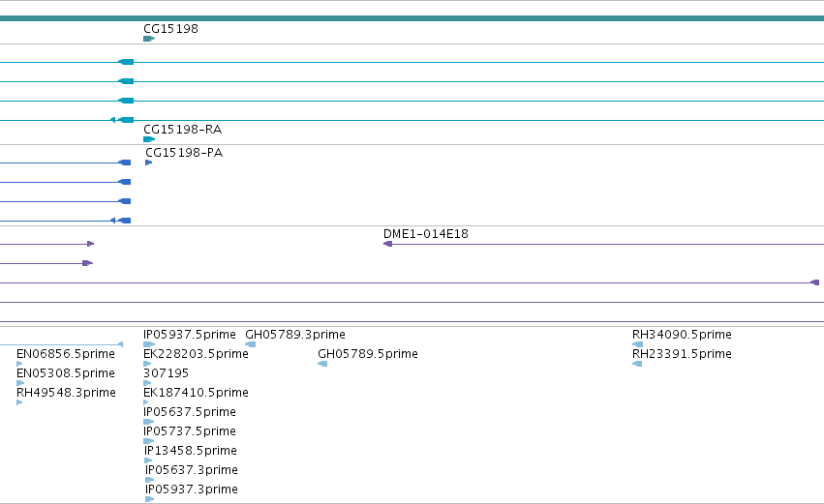
Task: Select the GH05789.5prime EST glyph
Action: coord(322,365)
